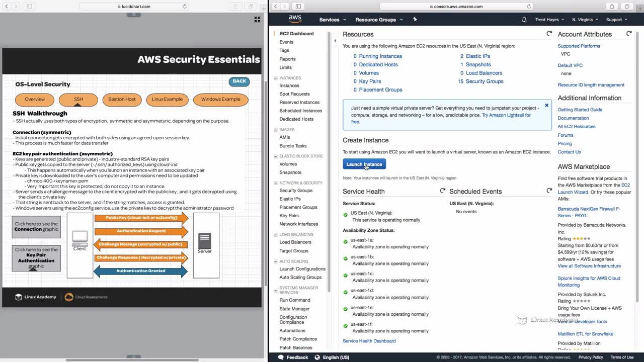Open the Linux Example tab
644x362 pixels.
(167, 99)
